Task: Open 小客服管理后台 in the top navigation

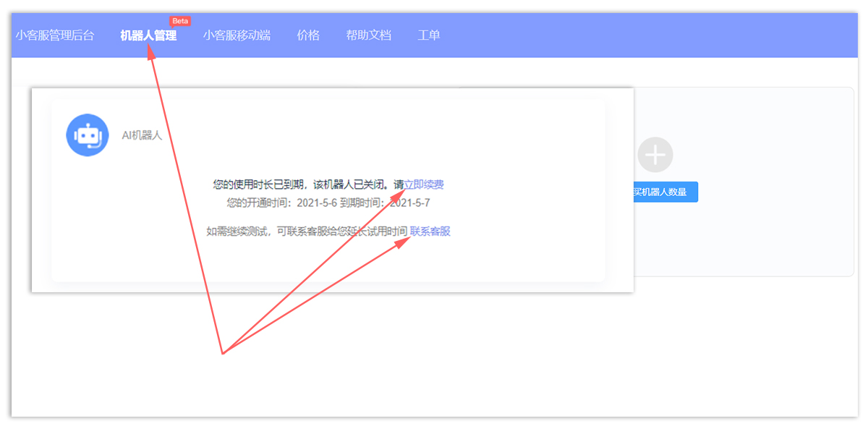Action: (x=55, y=35)
